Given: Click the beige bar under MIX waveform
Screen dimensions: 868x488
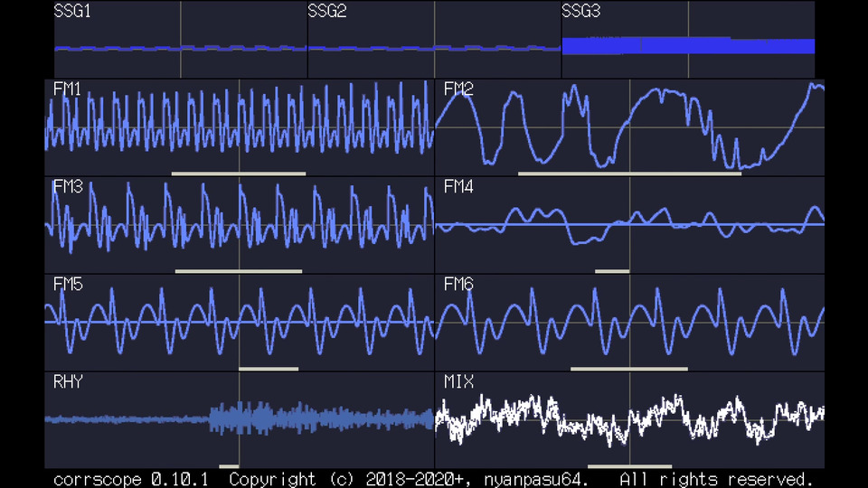Looking at the screenshot, I should click(629, 466).
